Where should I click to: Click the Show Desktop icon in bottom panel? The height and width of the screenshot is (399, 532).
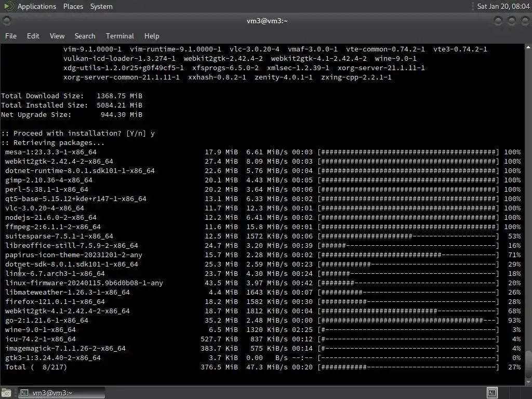6,393
